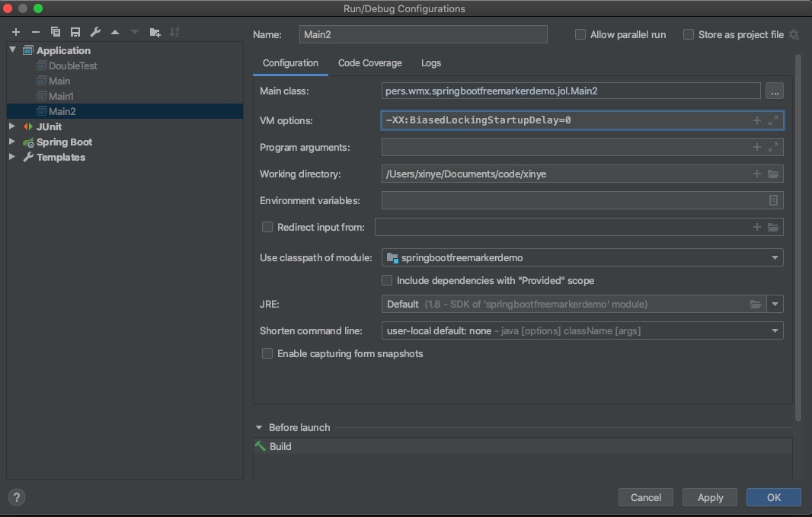Open environment variables editor icon

click(773, 200)
